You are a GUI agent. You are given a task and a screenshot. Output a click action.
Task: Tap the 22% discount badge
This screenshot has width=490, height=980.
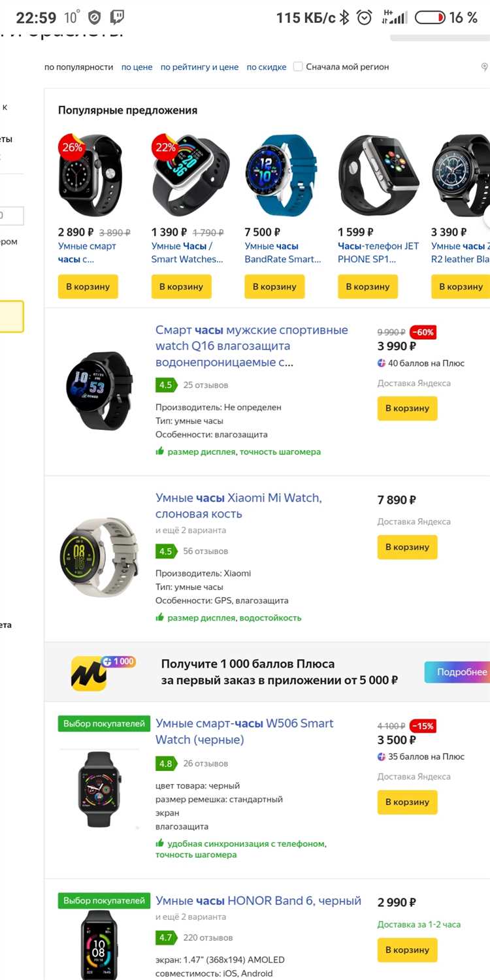click(x=165, y=147)
